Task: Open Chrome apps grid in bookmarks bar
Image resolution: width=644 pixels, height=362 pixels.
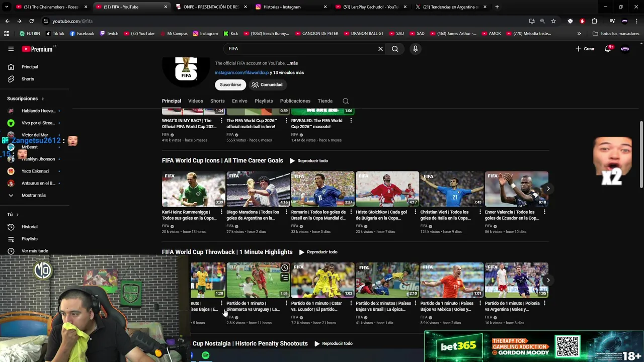Action: pos(7,34)
